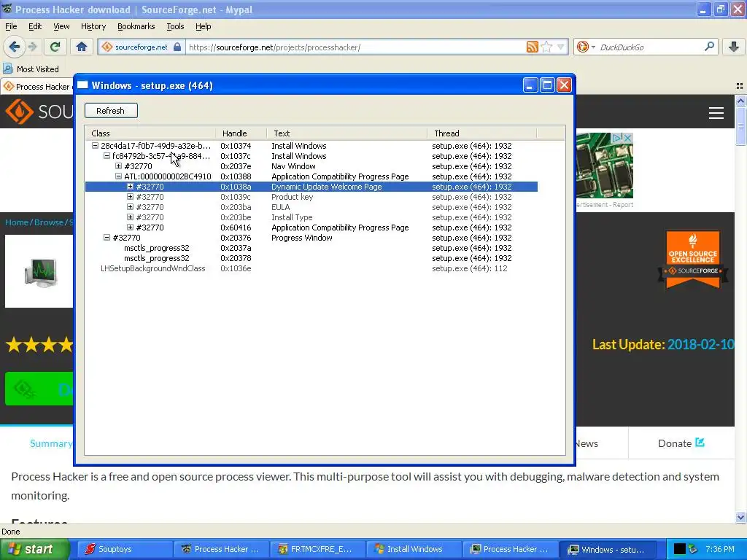Open the Summary tab on SourceForge page

coord(51,443)
